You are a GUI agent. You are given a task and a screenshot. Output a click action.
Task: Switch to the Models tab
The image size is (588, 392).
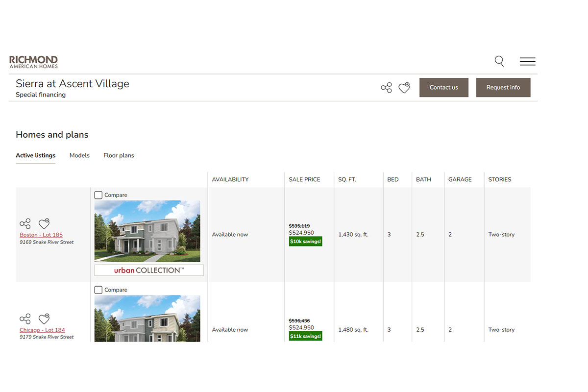coord(79,155)
